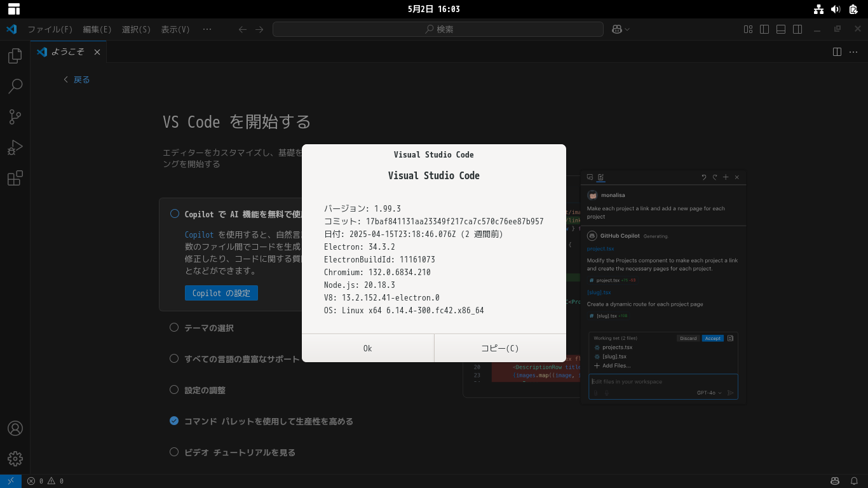
Task: Open the Run and Debug view
Action: tap(15, 147)
